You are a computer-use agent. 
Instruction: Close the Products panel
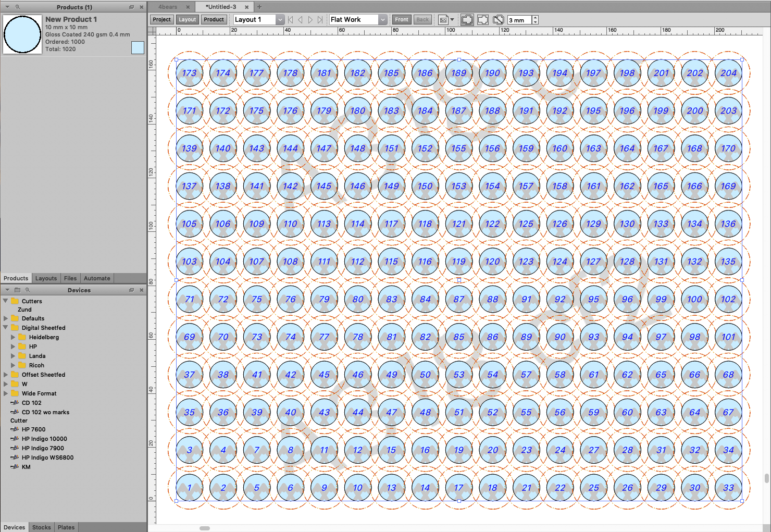141,7
